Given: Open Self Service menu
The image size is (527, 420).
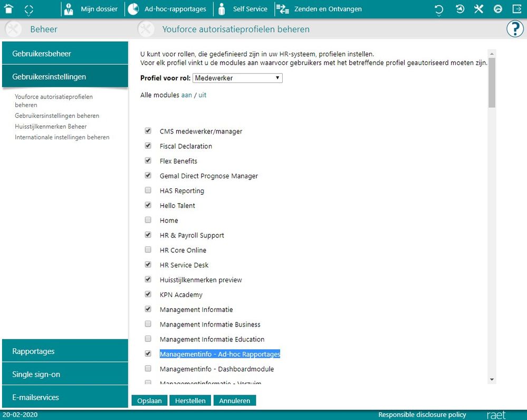Looking at the screenshot, I should pyautogui.click(x=250, y=9).
